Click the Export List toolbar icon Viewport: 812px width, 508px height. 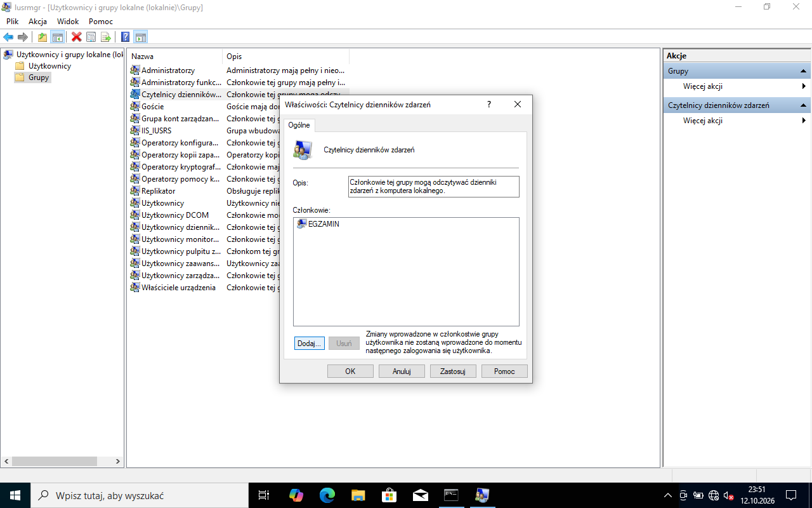(x=106, y=37)
